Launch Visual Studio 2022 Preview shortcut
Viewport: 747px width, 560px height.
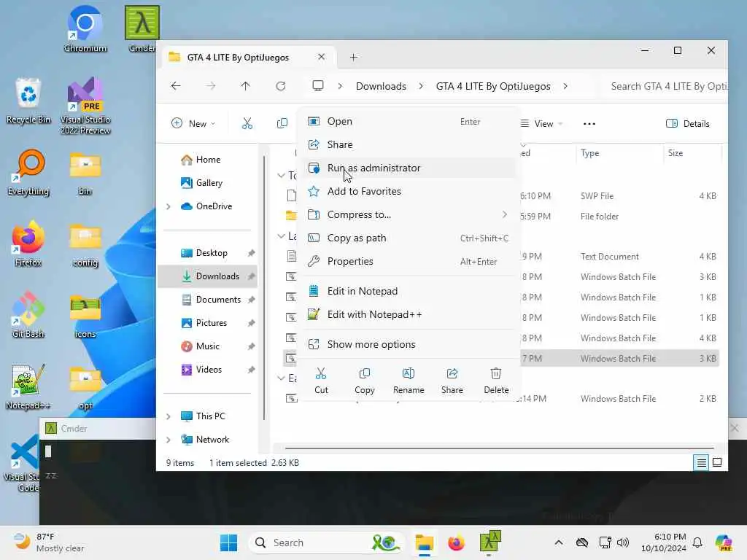(85, 105)
